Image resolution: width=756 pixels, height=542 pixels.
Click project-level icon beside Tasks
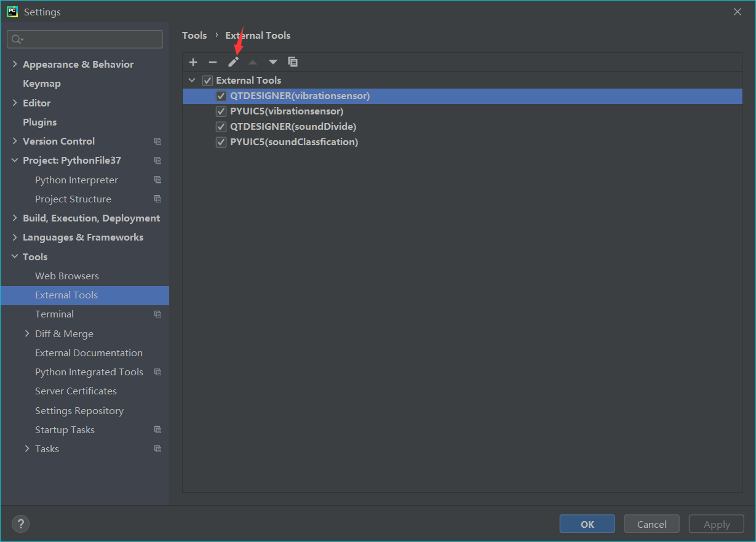coord(158,449)
